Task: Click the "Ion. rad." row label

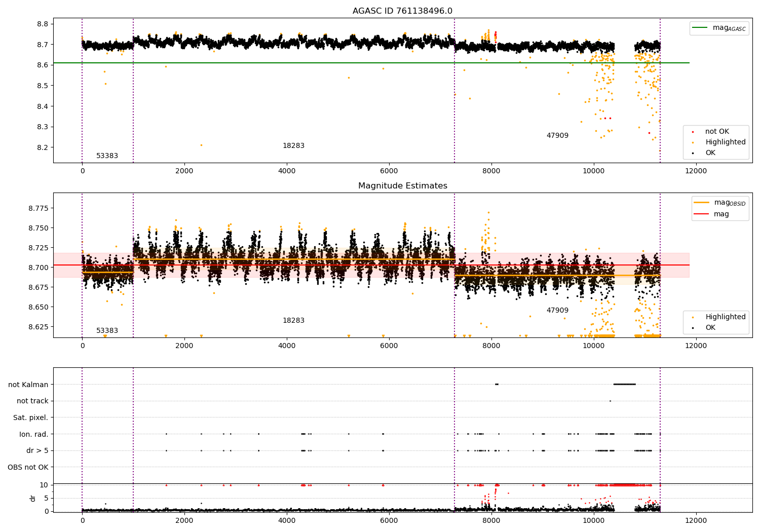Action: click(34, 434)
